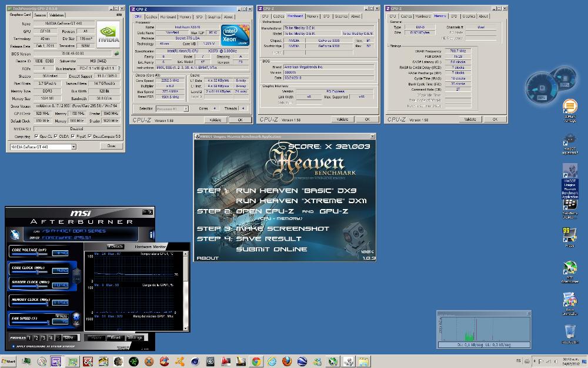Open the Razer icon in the taskbar
Viewport: 588px width, 368px height.
pyautogui.click(x=133, y=362)
